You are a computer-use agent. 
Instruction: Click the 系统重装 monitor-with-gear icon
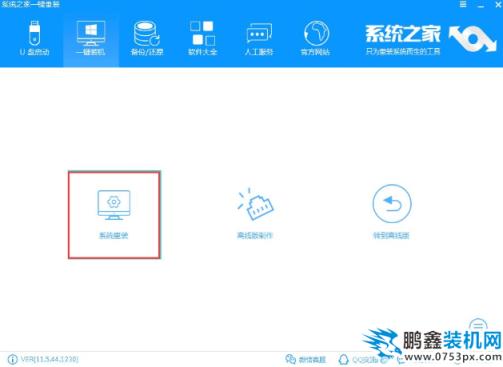[114, 205]
